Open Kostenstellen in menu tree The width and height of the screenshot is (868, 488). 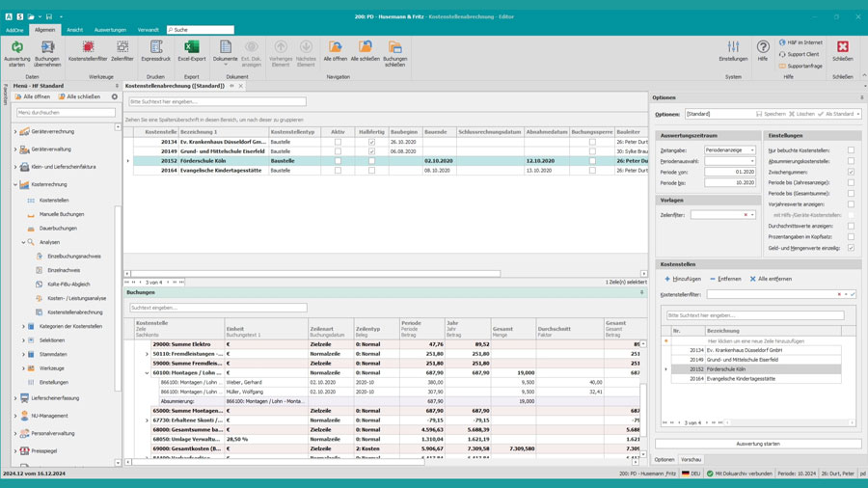pyautogui.click(x=54, y=201)
